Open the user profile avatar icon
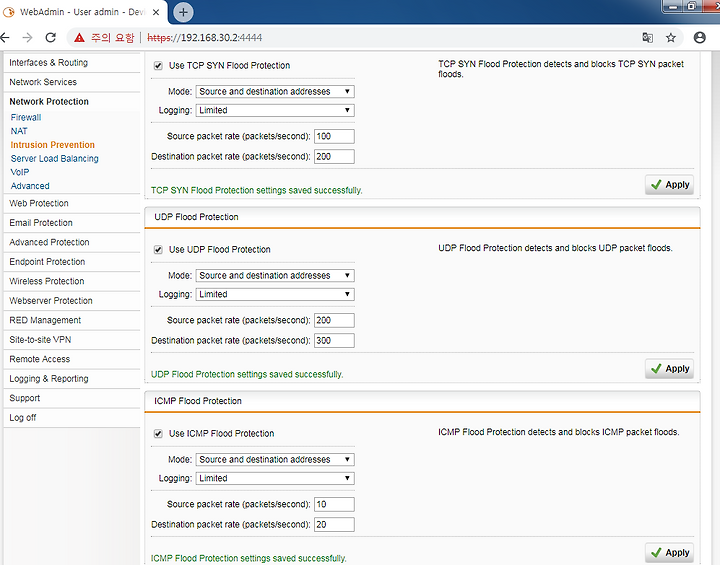This screenshot has height=565, width=720. tap(699, 38)
